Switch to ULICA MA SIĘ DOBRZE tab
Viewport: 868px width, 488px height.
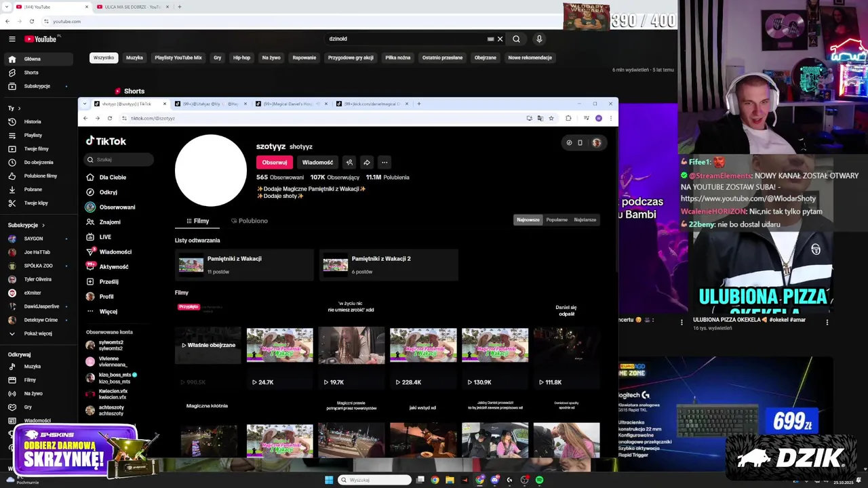point(132,7)
